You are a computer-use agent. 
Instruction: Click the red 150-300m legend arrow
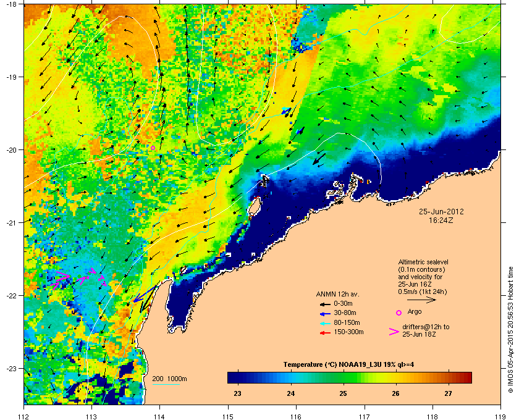(325, 333)
